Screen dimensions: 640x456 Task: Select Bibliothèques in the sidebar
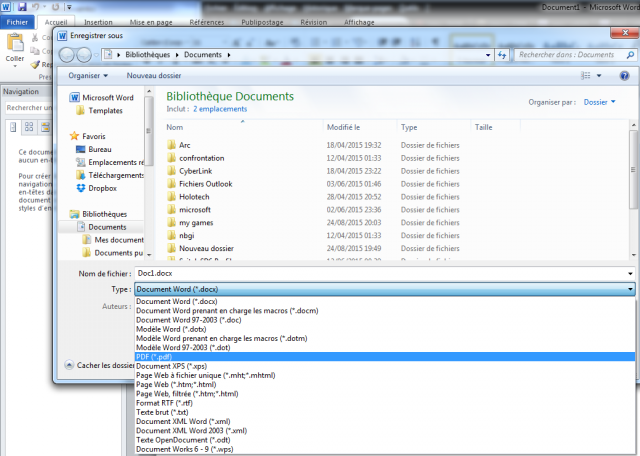[x=98, y=214]
